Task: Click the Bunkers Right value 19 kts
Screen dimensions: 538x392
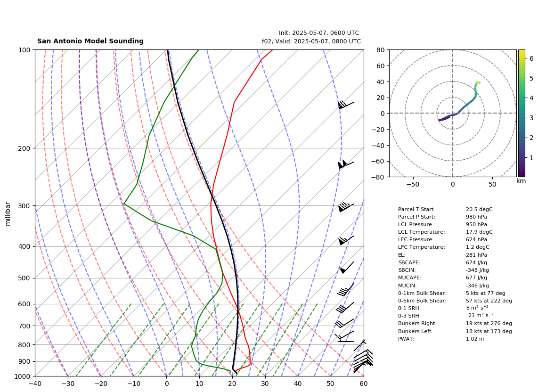Action: click(x=489, y=323)
